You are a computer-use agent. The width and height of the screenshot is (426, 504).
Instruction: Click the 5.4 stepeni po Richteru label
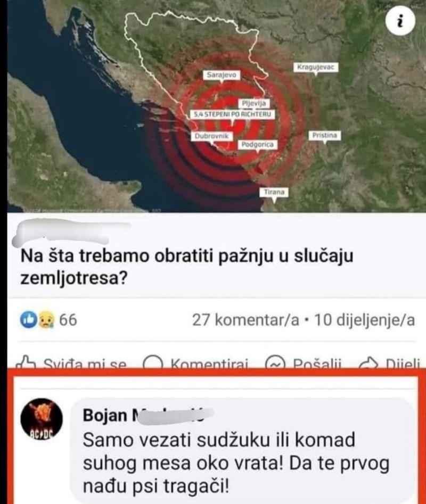(233, 114)
